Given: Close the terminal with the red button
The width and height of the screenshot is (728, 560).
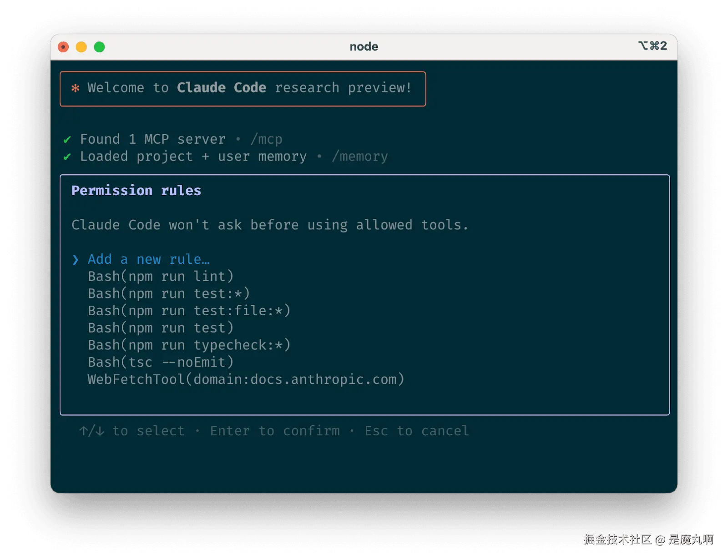Looking at the screenshot, I should pos(63,47).
